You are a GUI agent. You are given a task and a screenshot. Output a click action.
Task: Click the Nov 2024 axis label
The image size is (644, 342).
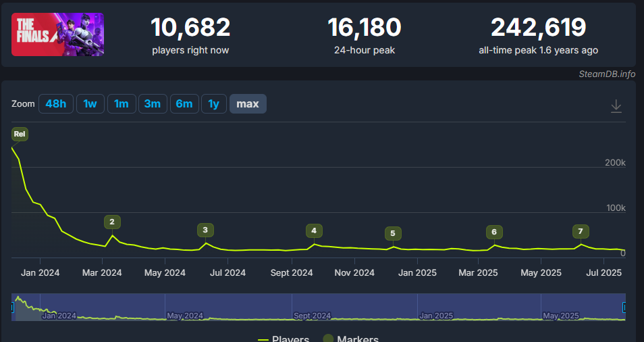coord(354,272)
